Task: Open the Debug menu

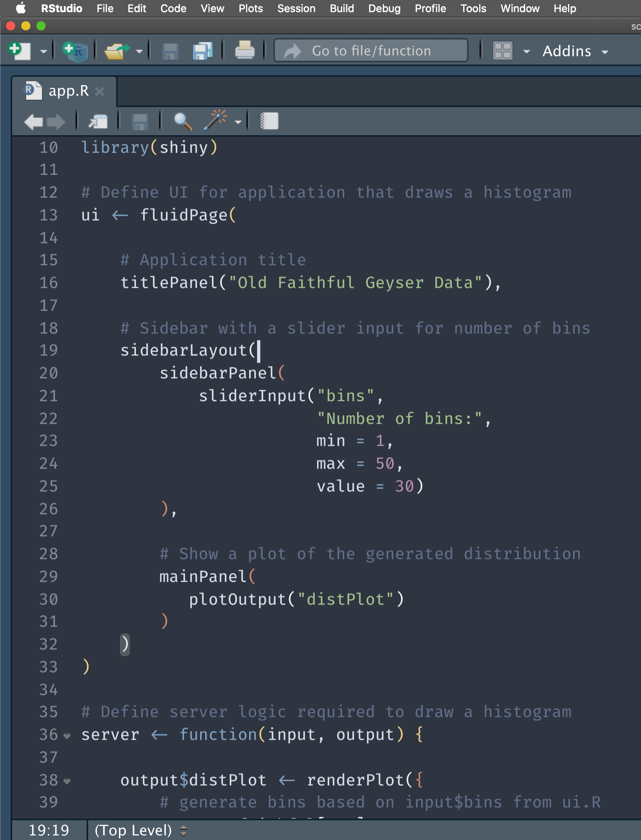Action: (x=384, y=8)
